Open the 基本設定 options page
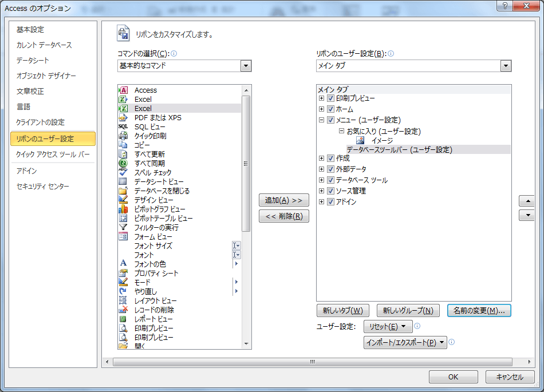Image resolution: width=544 pixels, height=392 pixels. (x=30, y=30)
